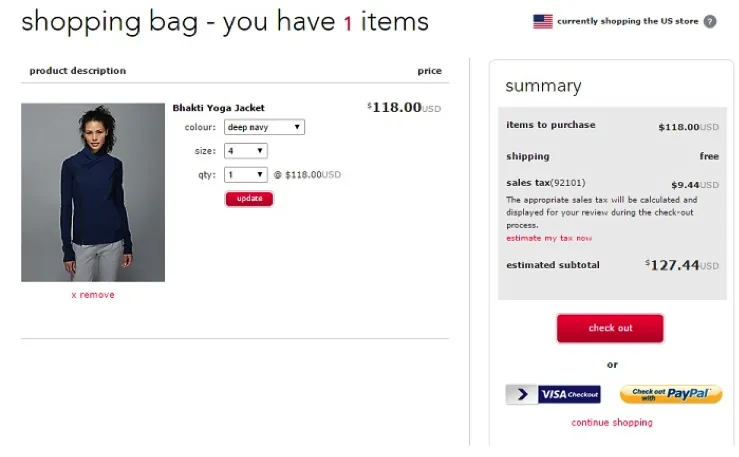Viewport: 739px width, 457px height.
Task: Click the shopping bag page heading
Action: point(224,22)
